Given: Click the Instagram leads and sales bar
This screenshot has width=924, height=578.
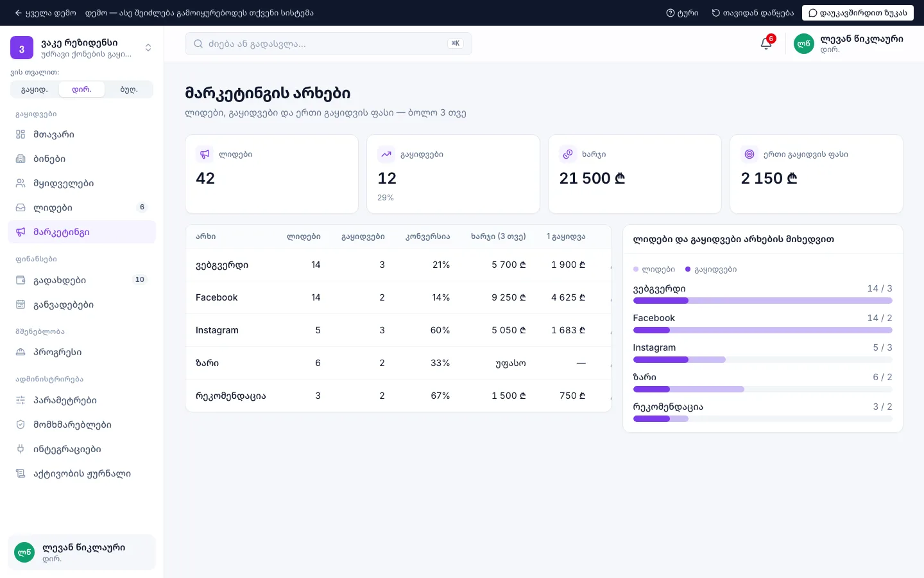Looking at the screenshot, I should [762, 360].
